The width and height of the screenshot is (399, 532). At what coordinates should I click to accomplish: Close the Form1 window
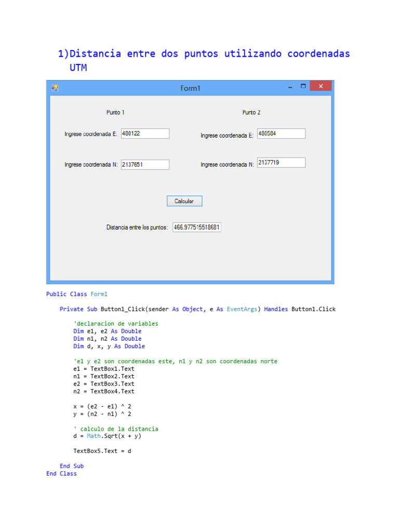click(x=321, y=86)
